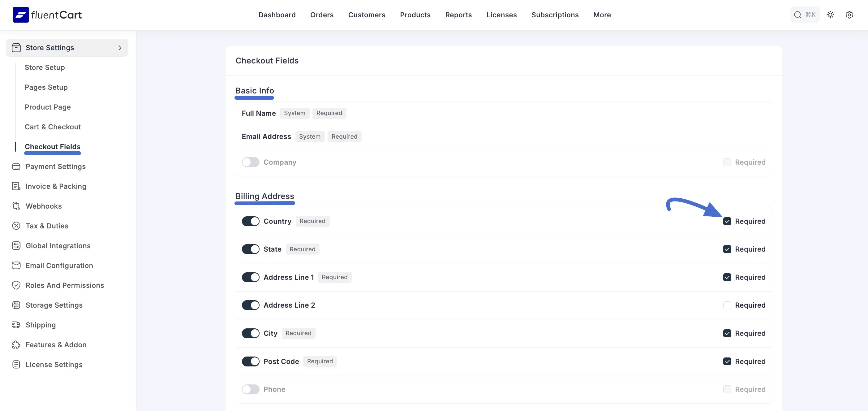Check Required for Address Line 2

727,305
